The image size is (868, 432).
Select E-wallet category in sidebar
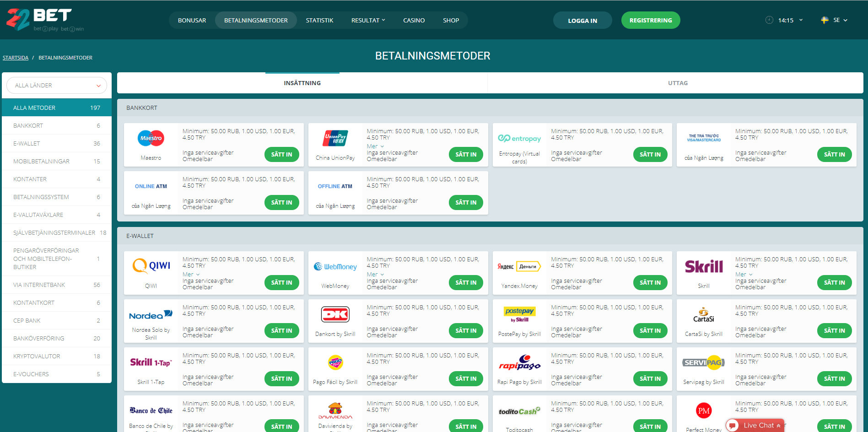pyautogui.click(x=57, y=143)
